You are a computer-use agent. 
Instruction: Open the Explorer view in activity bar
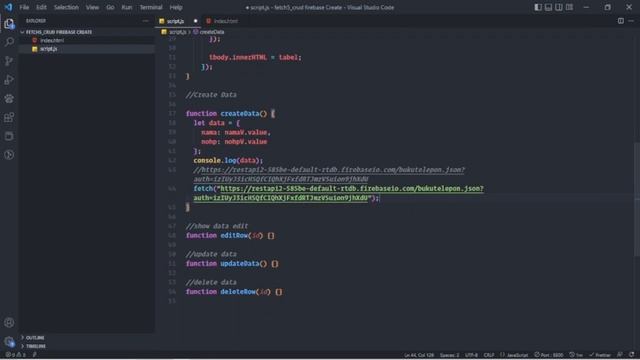click(9, 24)
